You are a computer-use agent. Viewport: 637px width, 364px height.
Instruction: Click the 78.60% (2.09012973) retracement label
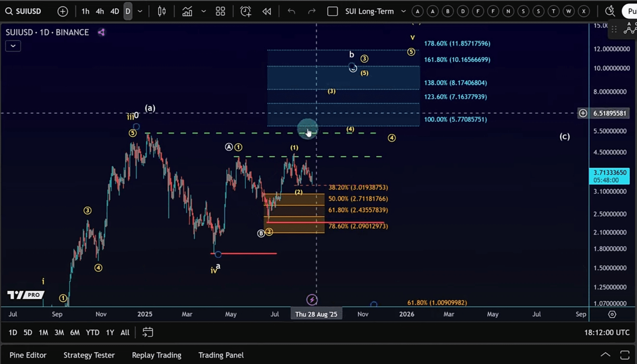[x=358, y=226]
